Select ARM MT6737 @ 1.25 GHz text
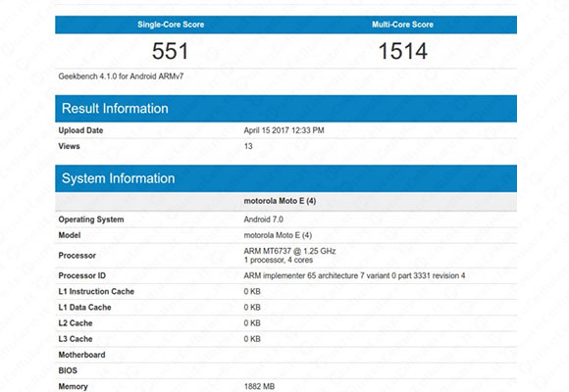The width and height of the screenshot is (569, 392). 289,251
